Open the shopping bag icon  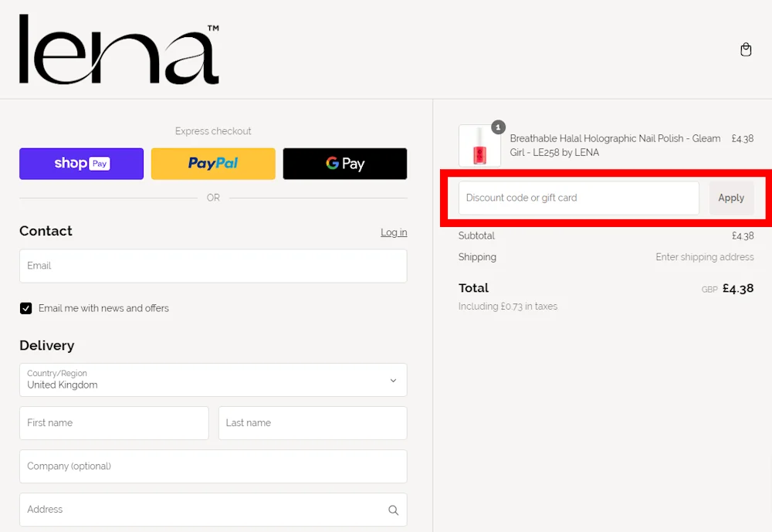pos(746,49)
